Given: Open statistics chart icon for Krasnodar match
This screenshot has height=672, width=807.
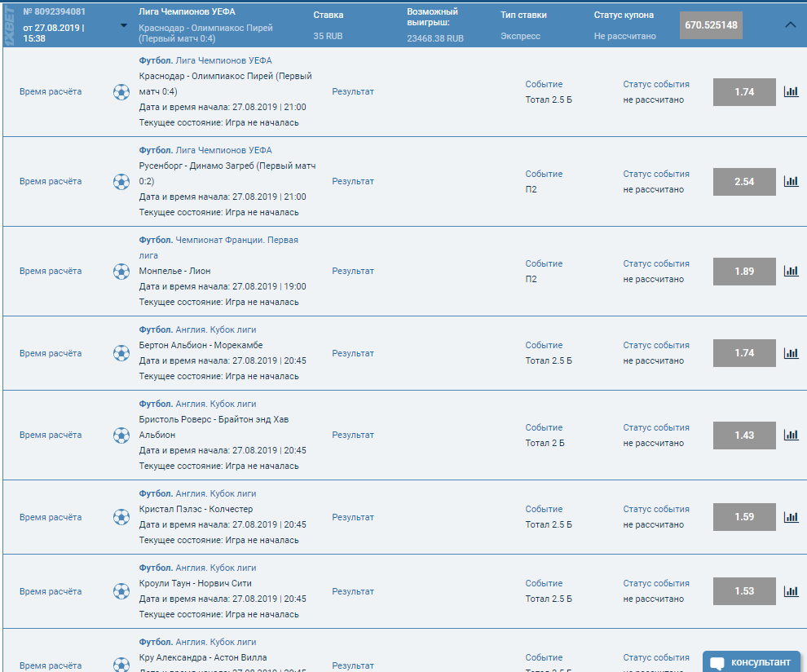Looking at the screenshot, I should point(791,92).
